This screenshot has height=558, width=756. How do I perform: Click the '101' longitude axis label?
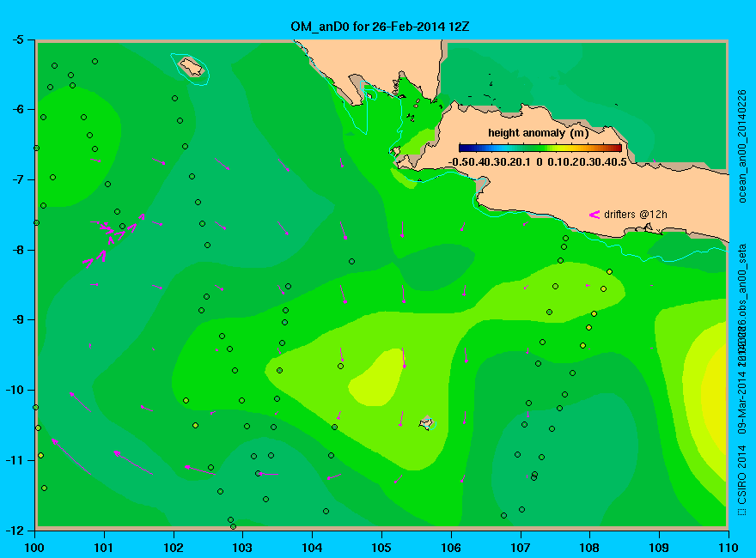(104, 548)
